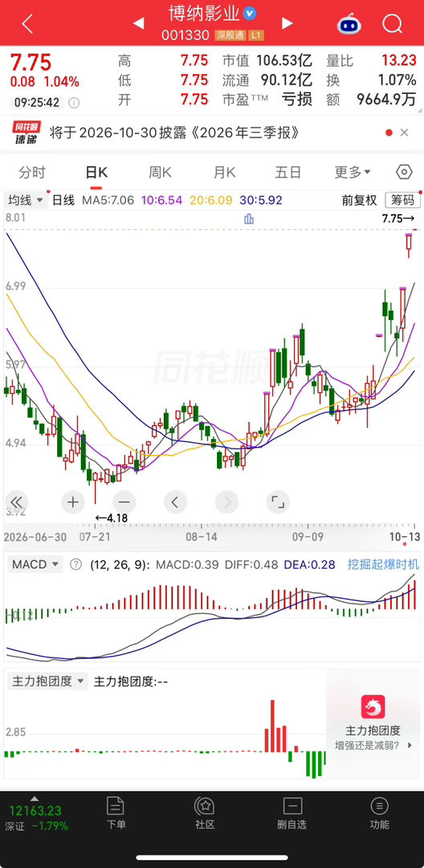The width and height of the screenshot is (424, 868).
Task: Open the 同花顺速递 news logo
Action: point(25,133)
